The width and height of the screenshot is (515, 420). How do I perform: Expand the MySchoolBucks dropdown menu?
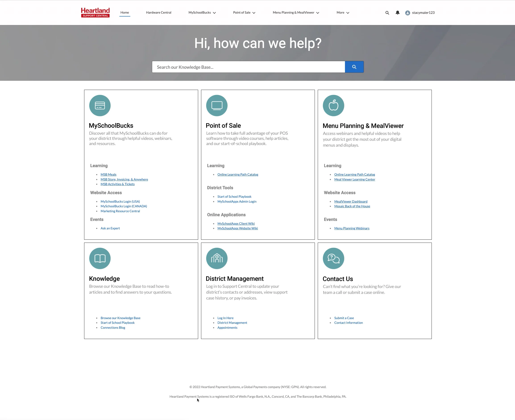coord(202,12)
